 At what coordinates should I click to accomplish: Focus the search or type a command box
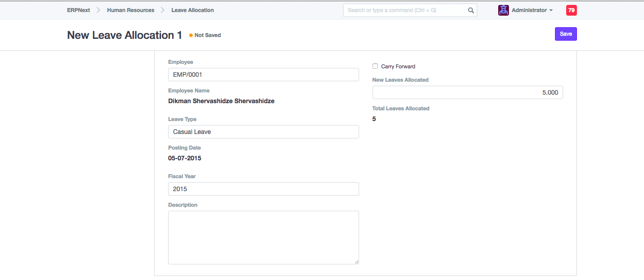[x=405, y=10]
